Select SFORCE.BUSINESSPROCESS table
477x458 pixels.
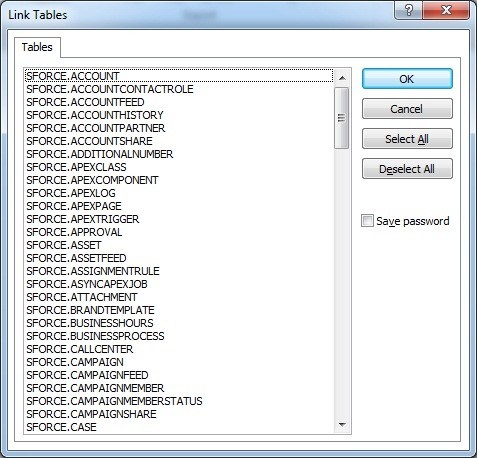pos(179,336)
